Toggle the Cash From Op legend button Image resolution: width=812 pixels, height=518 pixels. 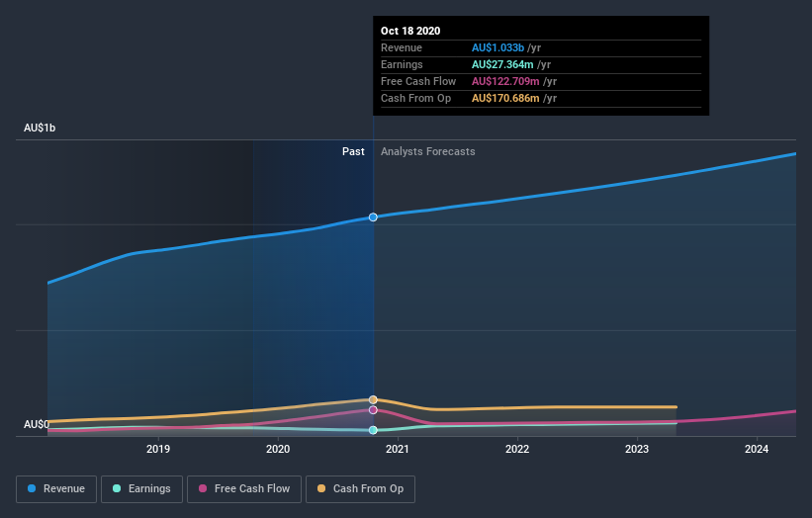[360, 489]
